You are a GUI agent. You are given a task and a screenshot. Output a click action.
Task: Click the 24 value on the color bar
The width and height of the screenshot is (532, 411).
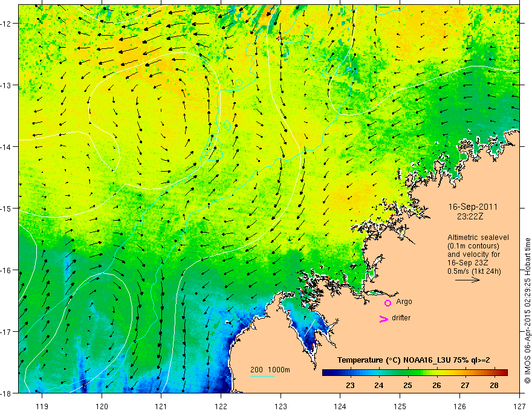[x=379, y=385]
